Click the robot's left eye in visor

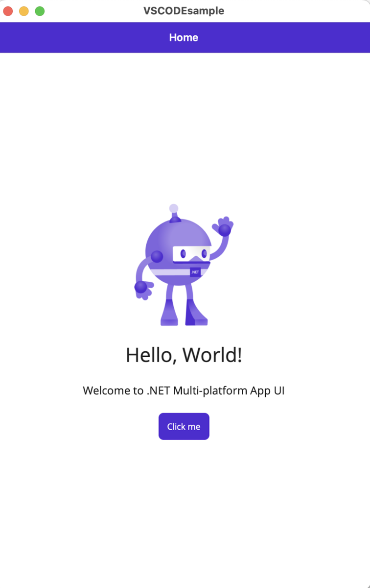coord(183,254)
